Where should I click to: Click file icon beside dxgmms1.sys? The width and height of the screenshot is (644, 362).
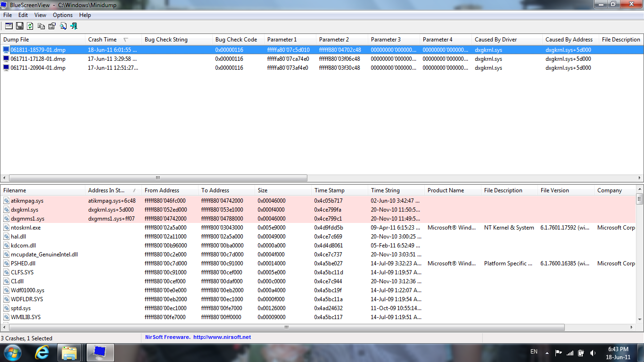(x=6, y=219)
